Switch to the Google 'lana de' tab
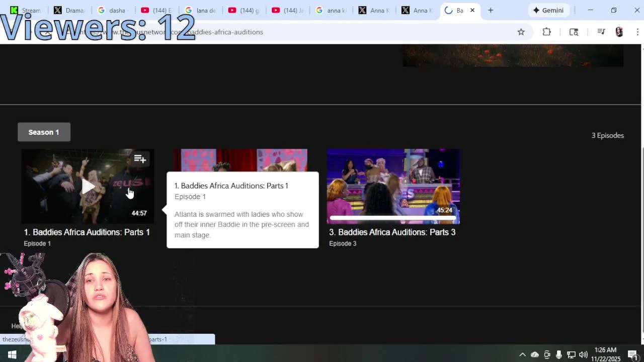The image size is (644, 362). coord(200,10)
